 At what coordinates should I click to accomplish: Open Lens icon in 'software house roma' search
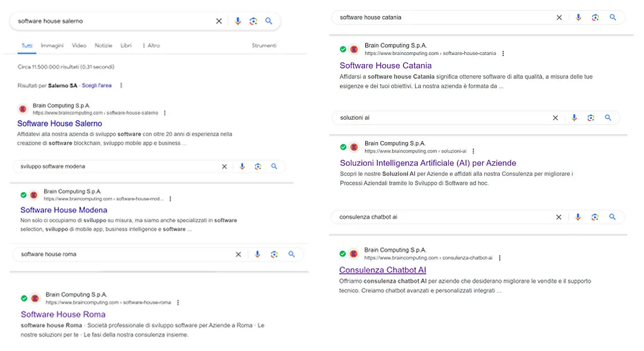(x=274, y=254)
